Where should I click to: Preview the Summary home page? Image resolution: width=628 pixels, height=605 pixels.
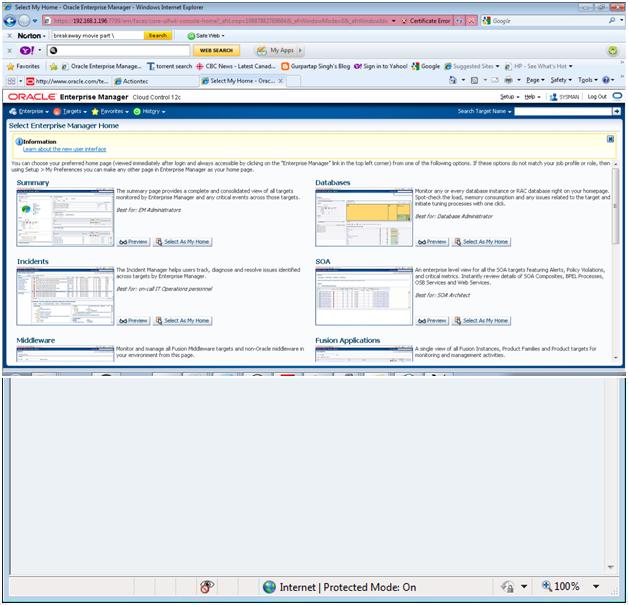click(x=133, y=242)
